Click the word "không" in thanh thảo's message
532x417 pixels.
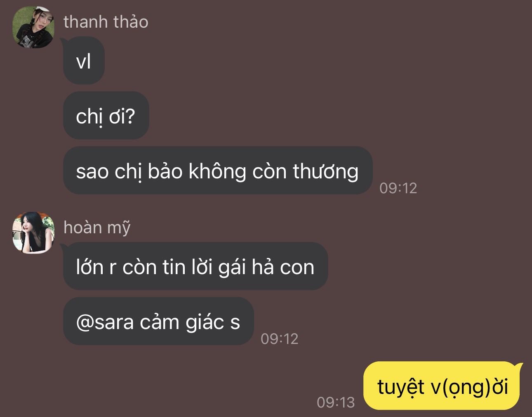(217, 172)
